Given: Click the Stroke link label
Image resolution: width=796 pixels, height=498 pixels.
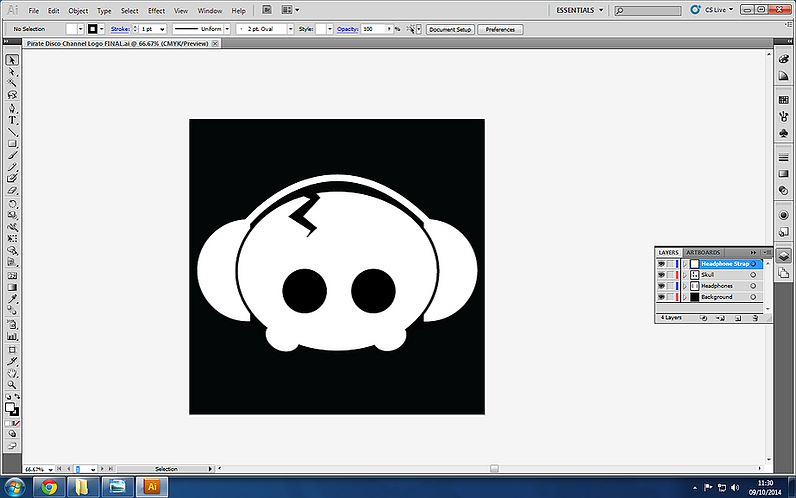Looking at the screenshot, I should point(120,29).
